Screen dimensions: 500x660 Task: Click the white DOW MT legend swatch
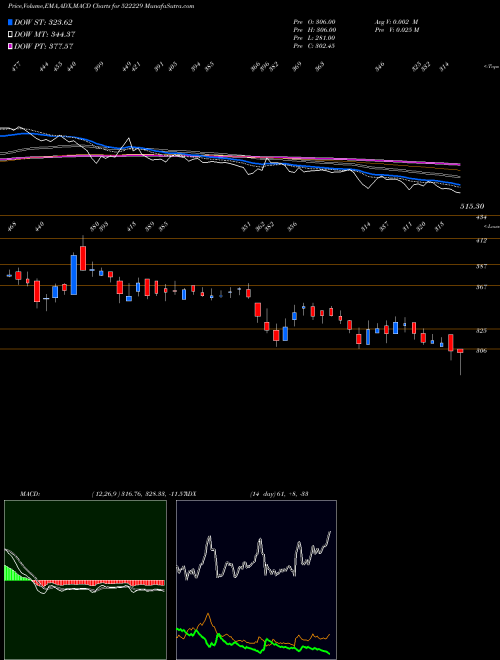click(10, 34)
